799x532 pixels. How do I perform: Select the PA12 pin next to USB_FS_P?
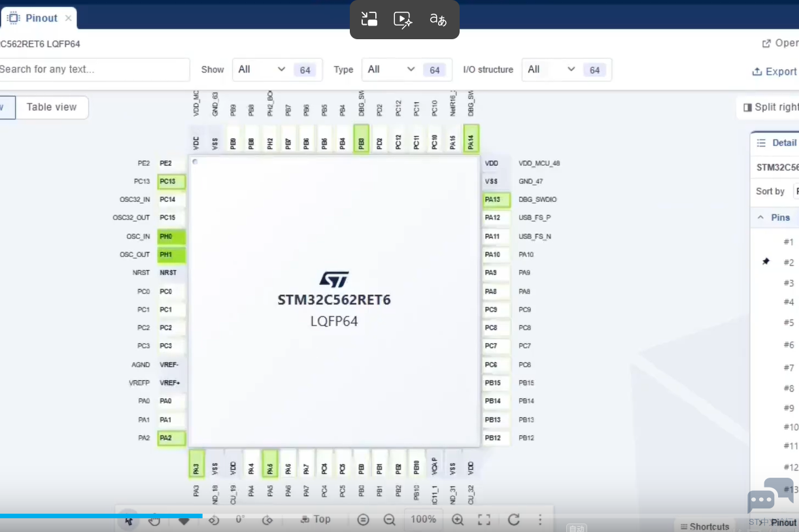[496, 218]
